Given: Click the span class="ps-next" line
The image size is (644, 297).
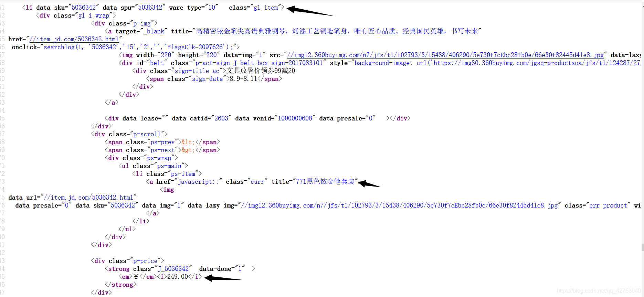Looking at the screenshot, I should pos(162,150).
